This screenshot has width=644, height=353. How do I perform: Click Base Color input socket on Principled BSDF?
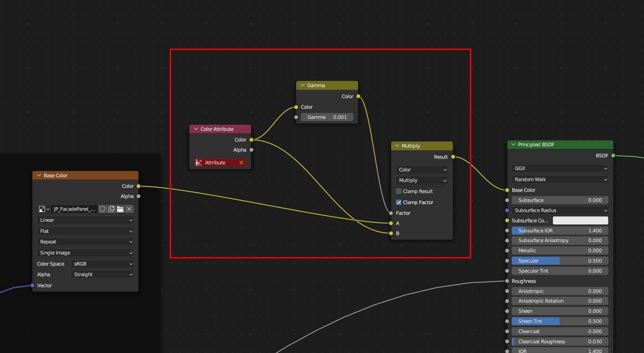click(x=507, y=190)
